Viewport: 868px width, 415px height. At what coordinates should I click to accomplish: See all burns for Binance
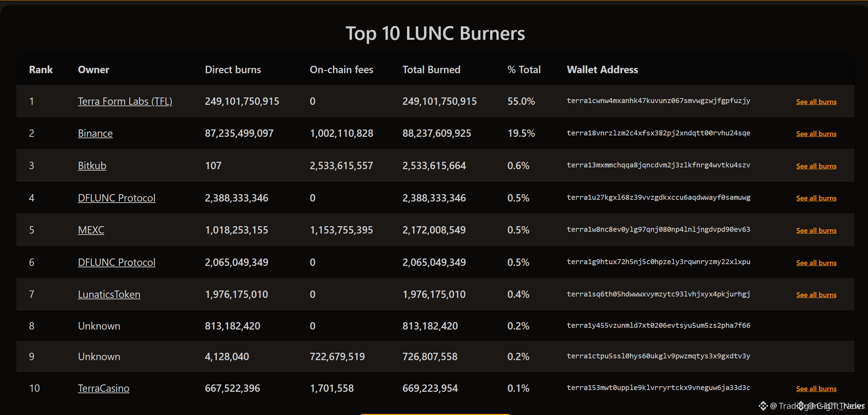click(816, 134)
